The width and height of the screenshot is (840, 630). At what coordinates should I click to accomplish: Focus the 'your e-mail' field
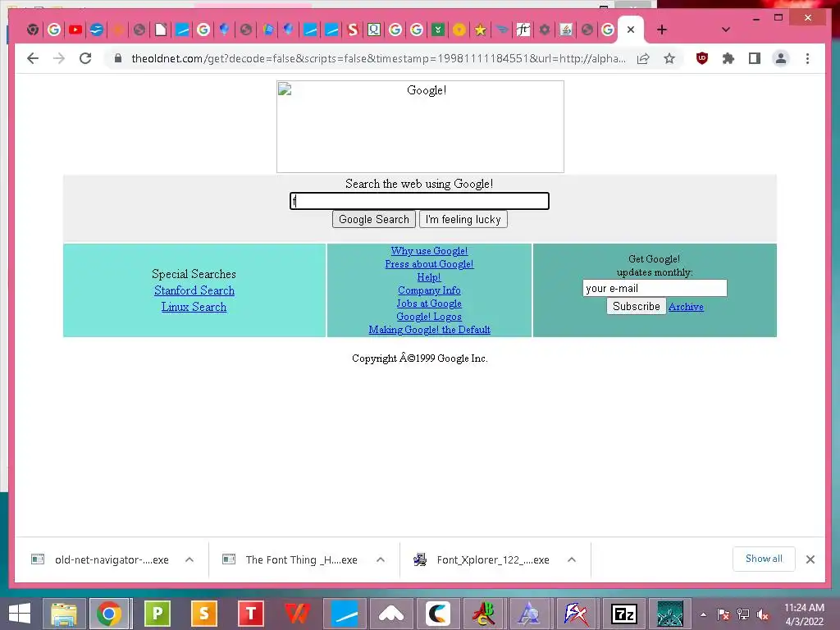pos(655,288)
